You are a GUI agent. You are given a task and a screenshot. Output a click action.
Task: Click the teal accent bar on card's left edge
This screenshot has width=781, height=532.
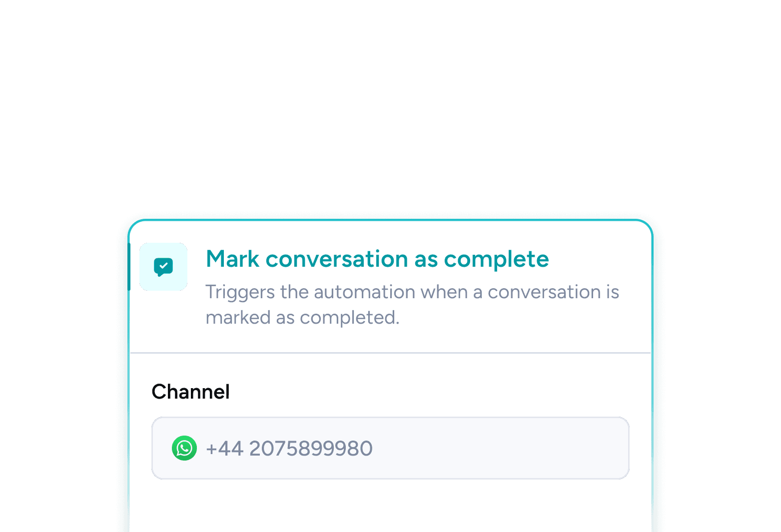(129, 267)
